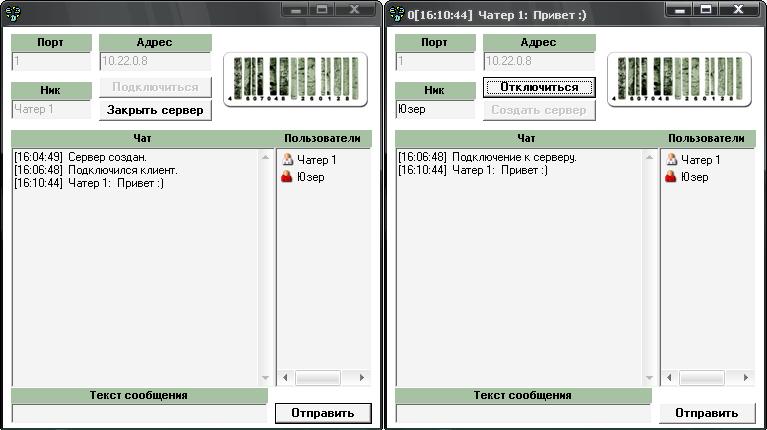The image size is (767, 430).
Task: Click the right users list's scroll left arrow
Action: 669,378
